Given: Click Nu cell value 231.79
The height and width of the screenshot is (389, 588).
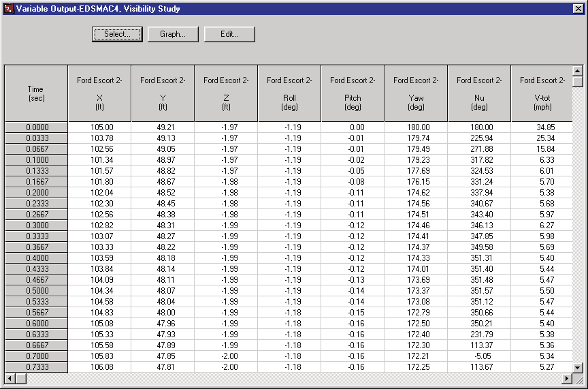Looking at the screenshot, I should coord(480,334).
